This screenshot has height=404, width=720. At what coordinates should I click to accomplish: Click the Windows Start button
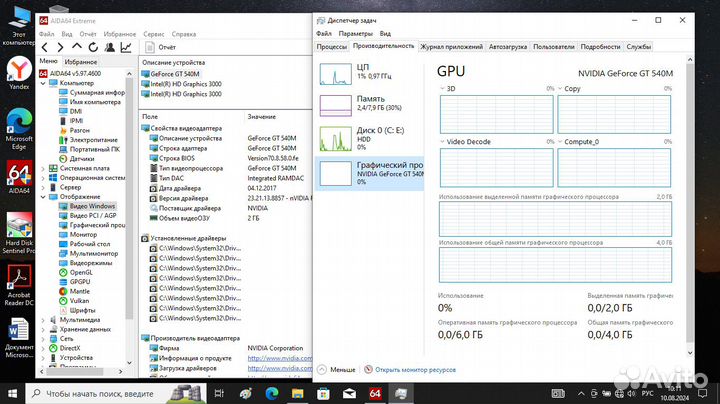pyautogui.click(x=12, y=393)
